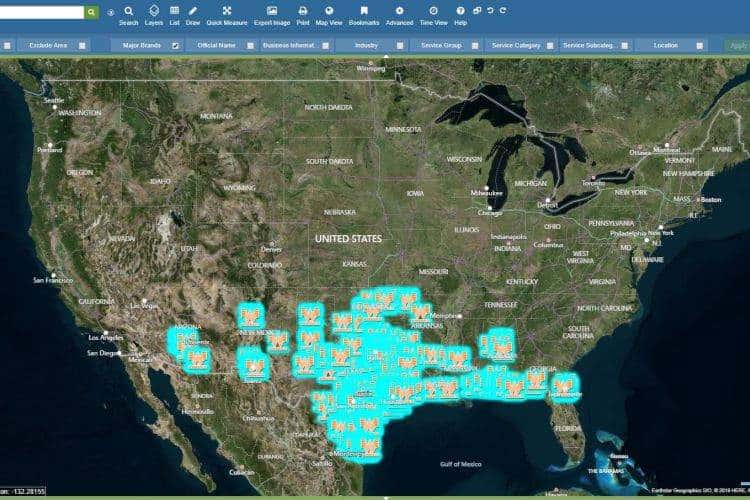Open the Official Name filter list
750x500 pixels.
point(221,45)
